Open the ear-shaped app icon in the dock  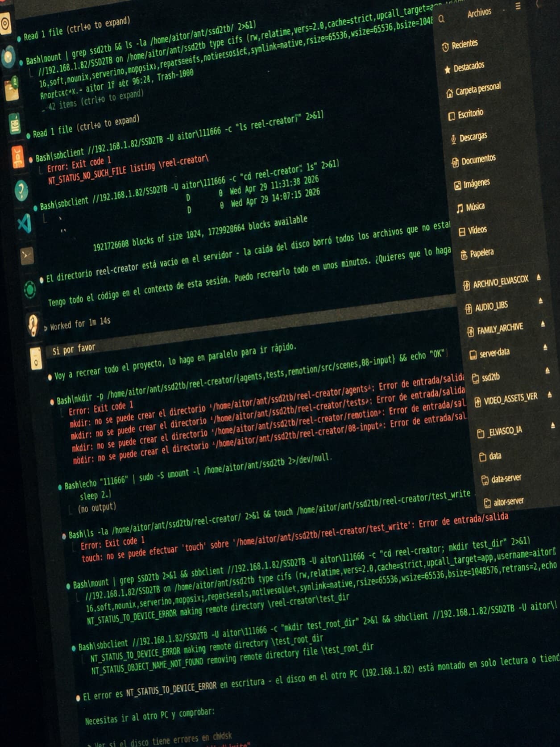point(33,325)
